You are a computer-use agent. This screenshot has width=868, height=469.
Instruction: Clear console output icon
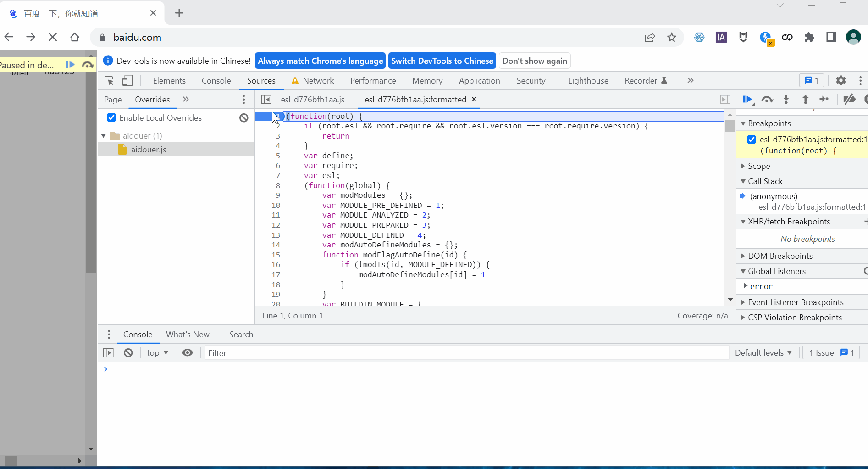128,352
